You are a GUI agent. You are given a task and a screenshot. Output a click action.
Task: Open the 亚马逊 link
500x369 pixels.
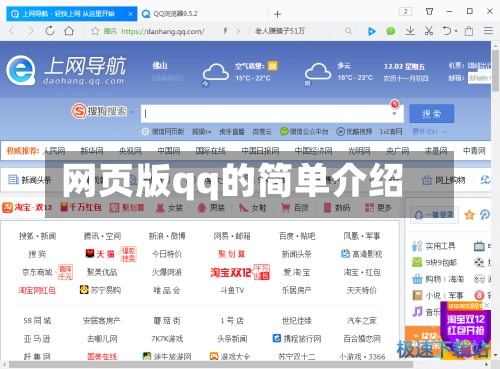coord(37,339)
